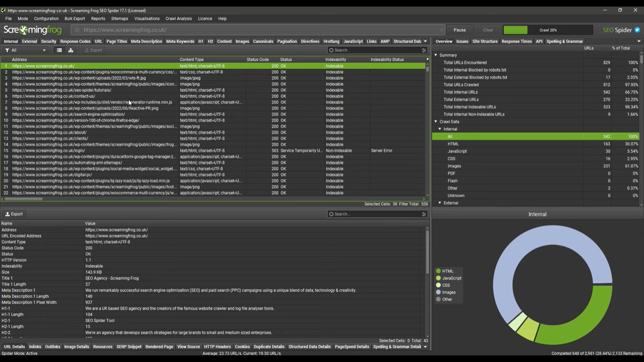Open overflow dropdown at right of Overview tabs
This screenshot has height=362, width=644.
[x=639, y=41]
